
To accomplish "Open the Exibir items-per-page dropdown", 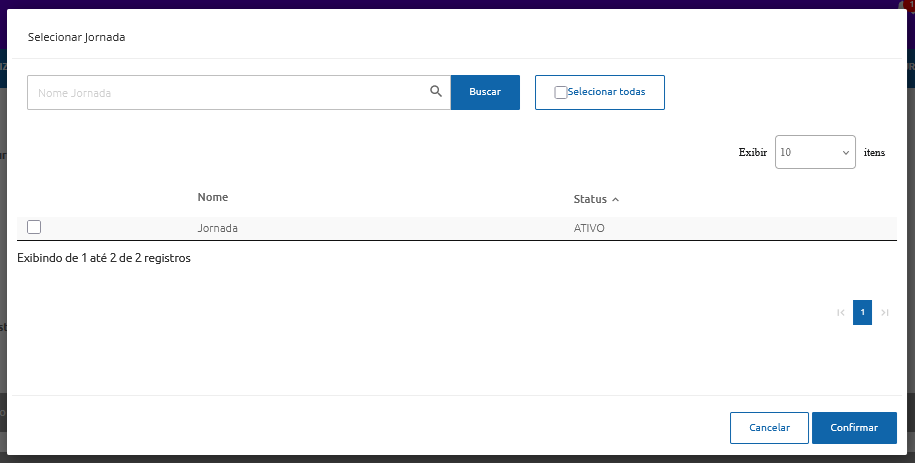I will pyautogui.click(x=814, y=153).
